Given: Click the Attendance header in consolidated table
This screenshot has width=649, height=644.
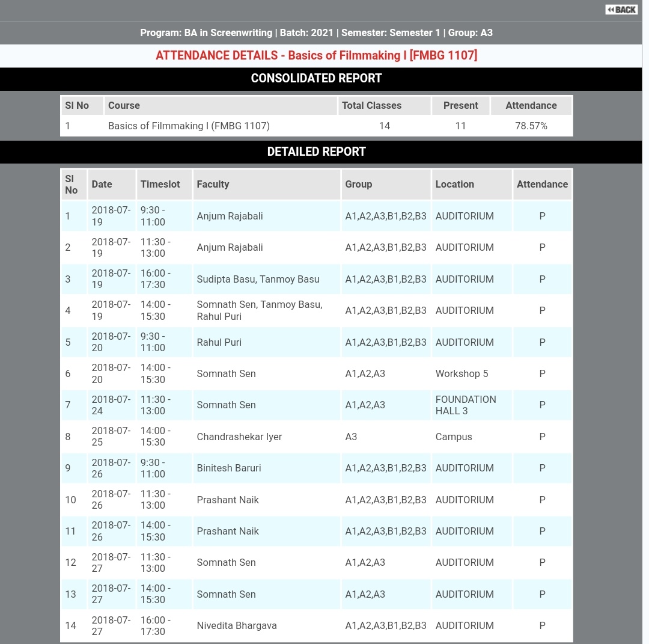Looking at the screenshot, I should tap(531, 105).
